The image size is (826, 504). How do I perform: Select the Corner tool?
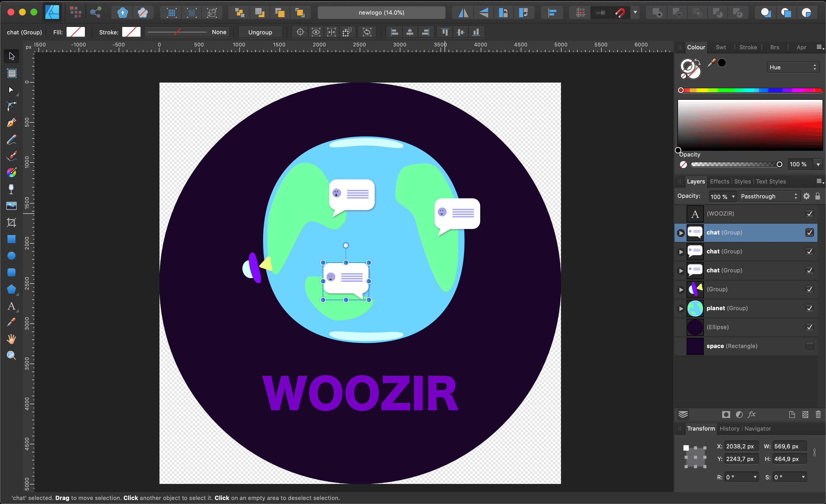11,106
